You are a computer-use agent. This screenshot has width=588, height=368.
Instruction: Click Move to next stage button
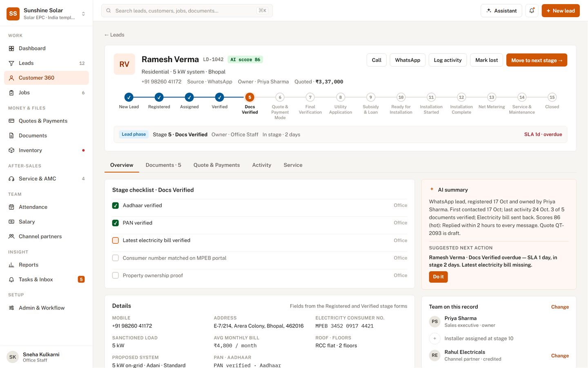coord(537,60)
